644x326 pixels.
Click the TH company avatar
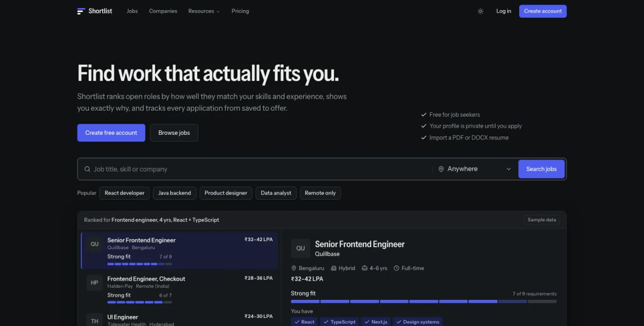coord(95,320)
